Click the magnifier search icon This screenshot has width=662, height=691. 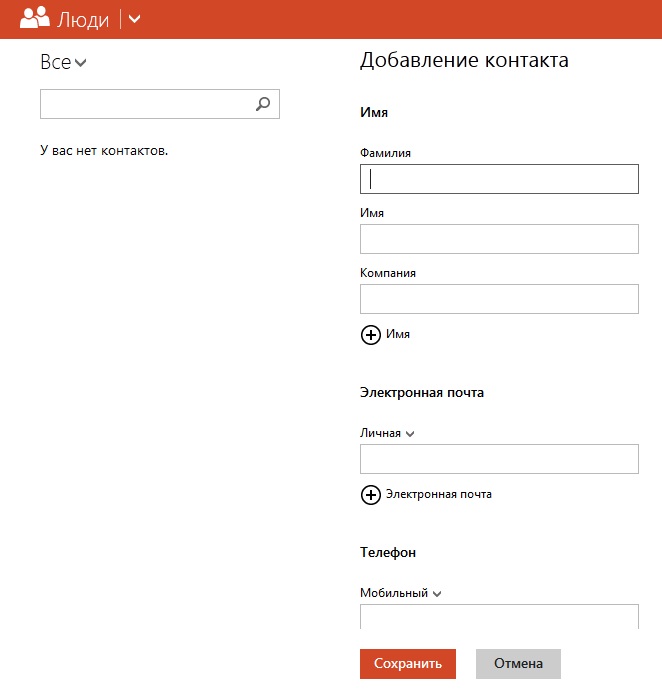click(x=263, y=104)
